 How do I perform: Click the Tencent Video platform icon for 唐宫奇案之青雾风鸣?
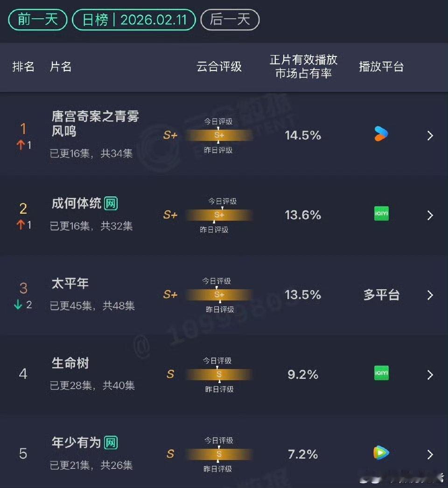[x=381, y=135]
